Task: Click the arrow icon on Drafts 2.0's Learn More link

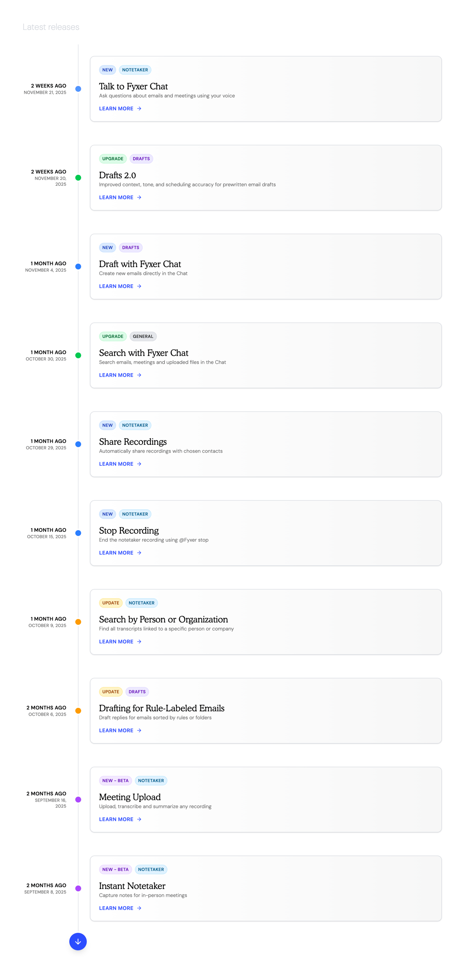Action: pos(139,197)
